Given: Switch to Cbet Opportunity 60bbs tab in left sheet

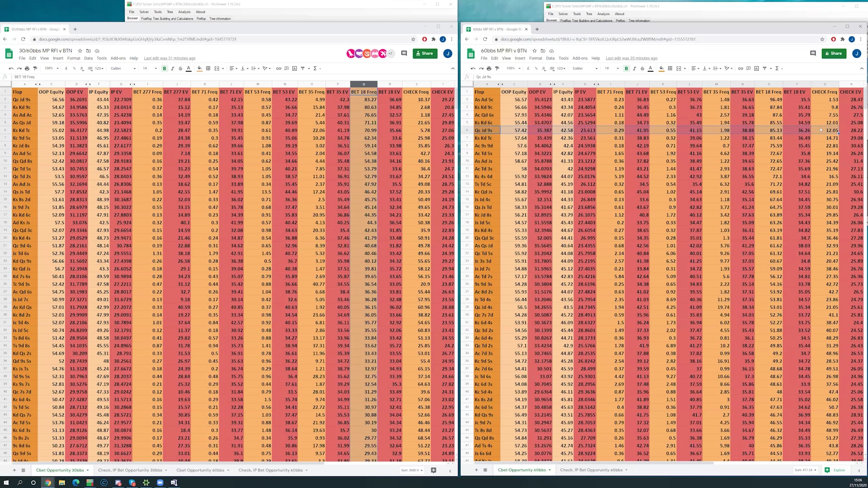Looking at the screenshot, I should [x=200, y=470].
